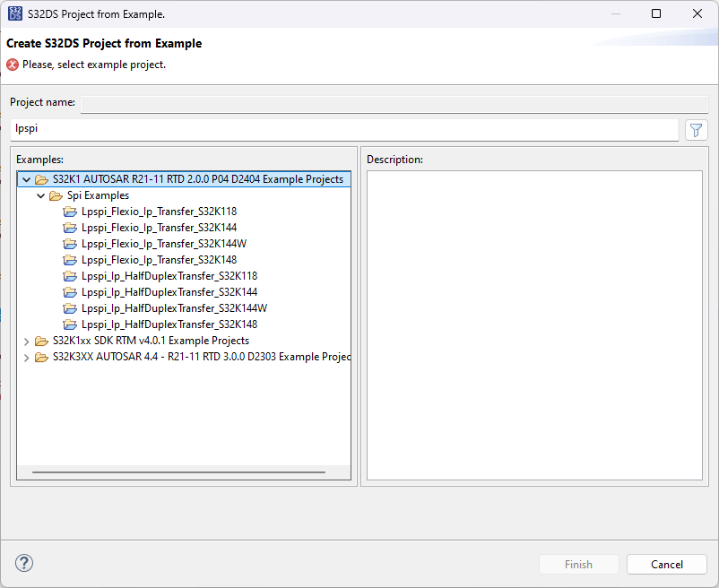This screenshot has height=588, width=719.
Task: Click project icon of Lpspi_Ip_HalfDuplexTransfer_S32K118
Action: (x=70, y=276)
